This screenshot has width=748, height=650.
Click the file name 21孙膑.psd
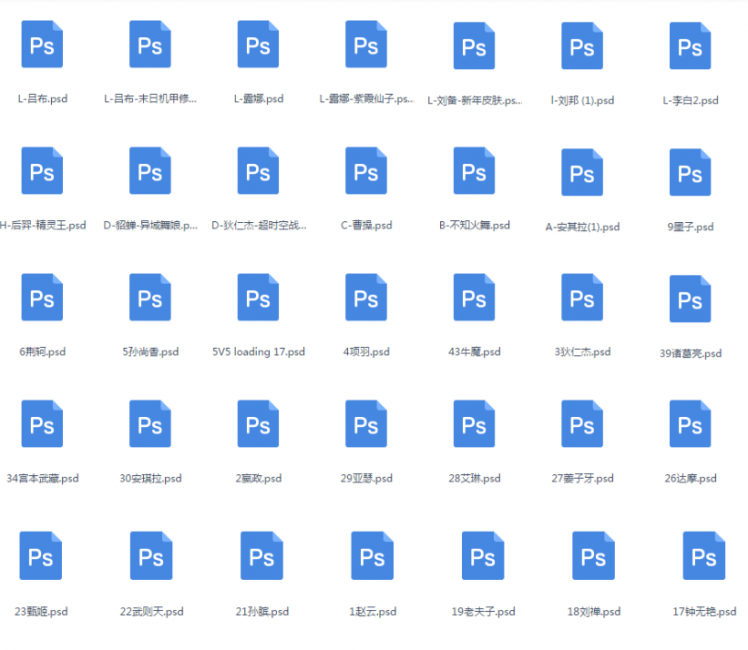click(262, 611)
